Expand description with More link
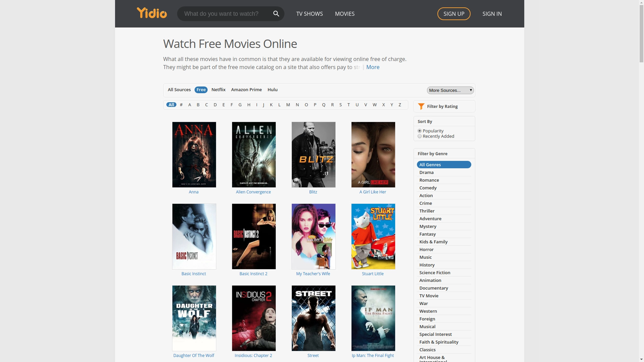The image size is (644, 362). pyautogui.click(x=373, y=67)
